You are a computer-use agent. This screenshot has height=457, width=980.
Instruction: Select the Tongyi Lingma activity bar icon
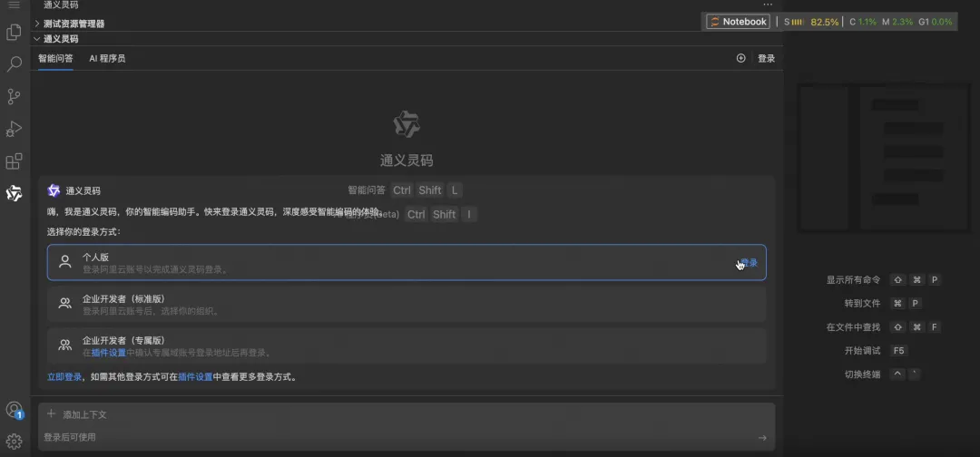pyautogui.click(x=14, y=193)
